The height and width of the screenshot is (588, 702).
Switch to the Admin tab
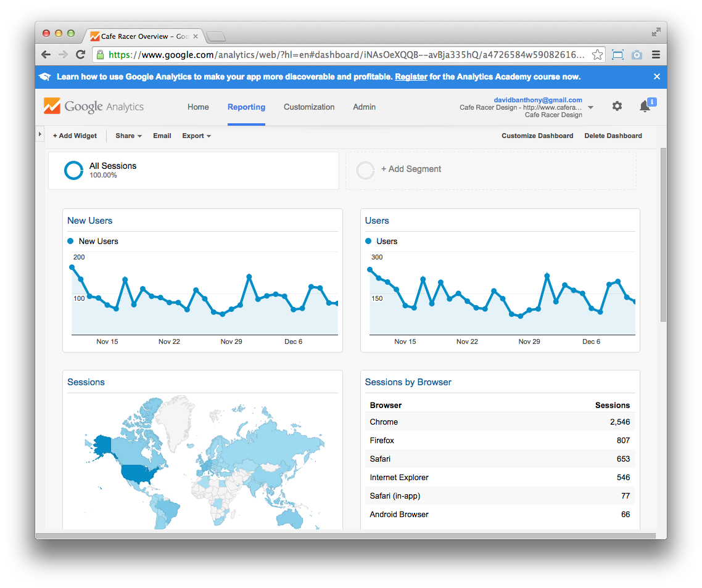click(x=364, y=107)
